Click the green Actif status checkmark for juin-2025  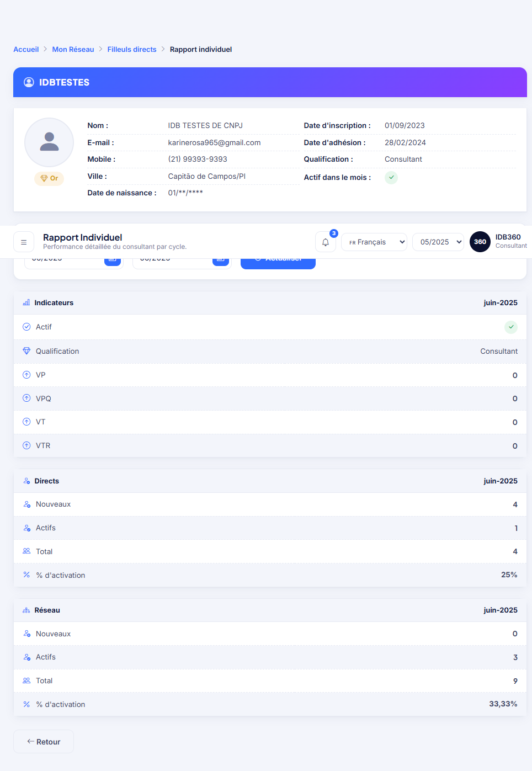point(511,327)
